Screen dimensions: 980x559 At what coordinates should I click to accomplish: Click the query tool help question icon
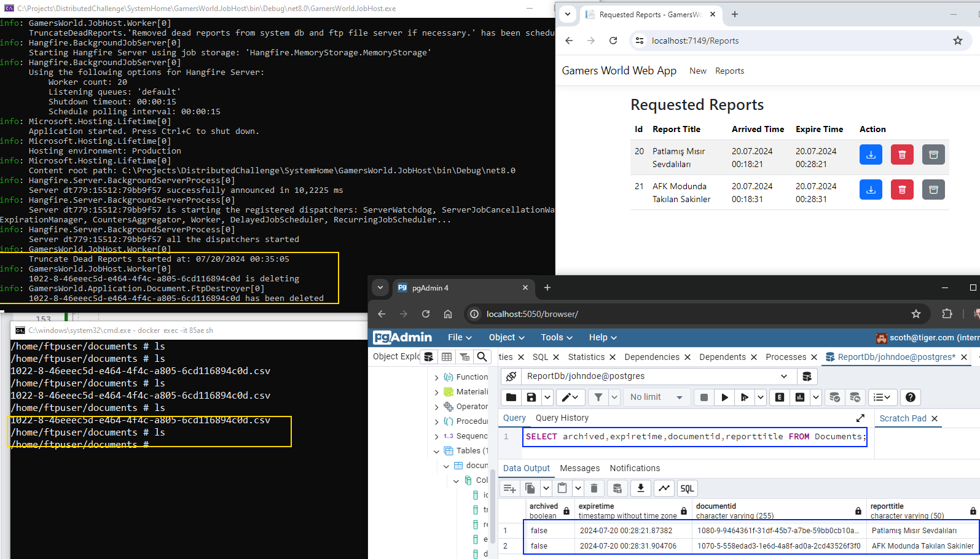coord(911,397)
